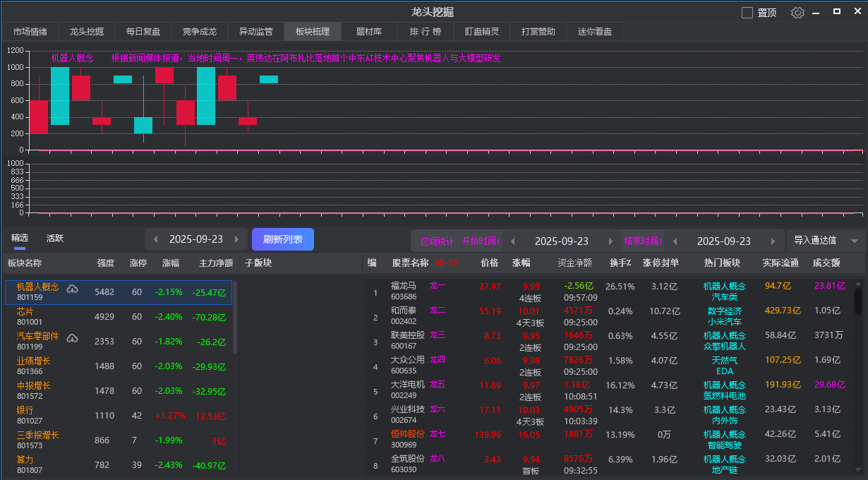Expand the 导入通达信 dropdown arrow

(x=855, y=241)
